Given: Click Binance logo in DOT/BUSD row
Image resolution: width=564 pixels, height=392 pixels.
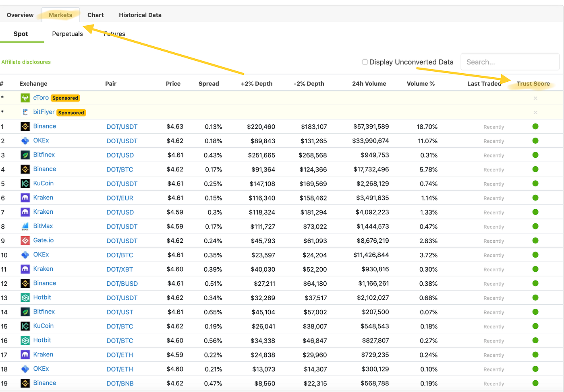Looking at the screenshot, I should coord(25,283).
